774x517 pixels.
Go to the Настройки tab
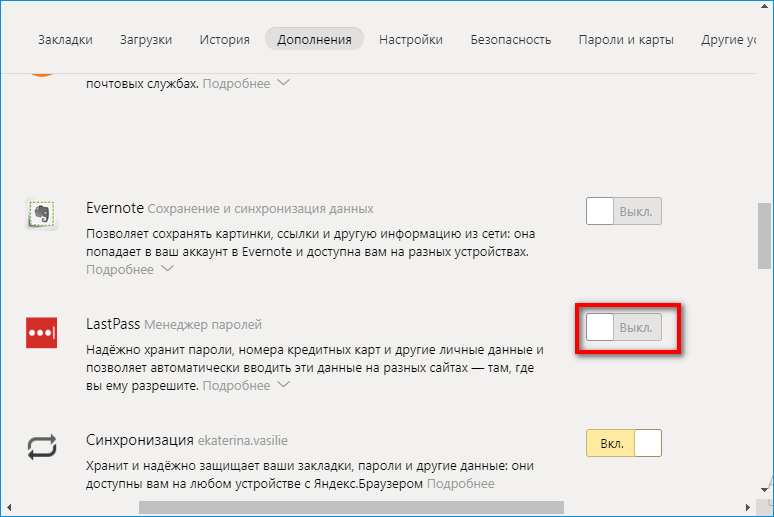point(411,40)
